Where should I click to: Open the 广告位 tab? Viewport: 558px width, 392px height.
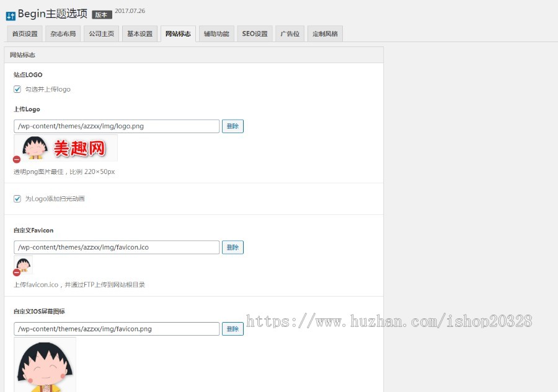click(290, 34)
